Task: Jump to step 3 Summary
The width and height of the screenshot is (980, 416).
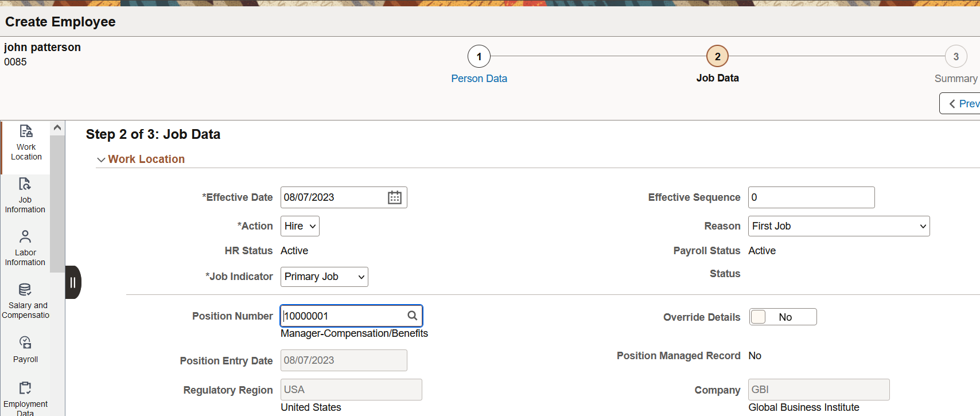Action: [x=955, y=56]
